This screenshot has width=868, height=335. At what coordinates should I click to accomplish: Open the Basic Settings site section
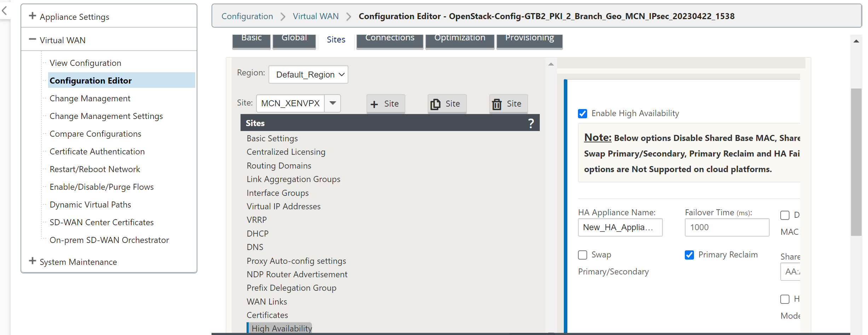point(272,138)
